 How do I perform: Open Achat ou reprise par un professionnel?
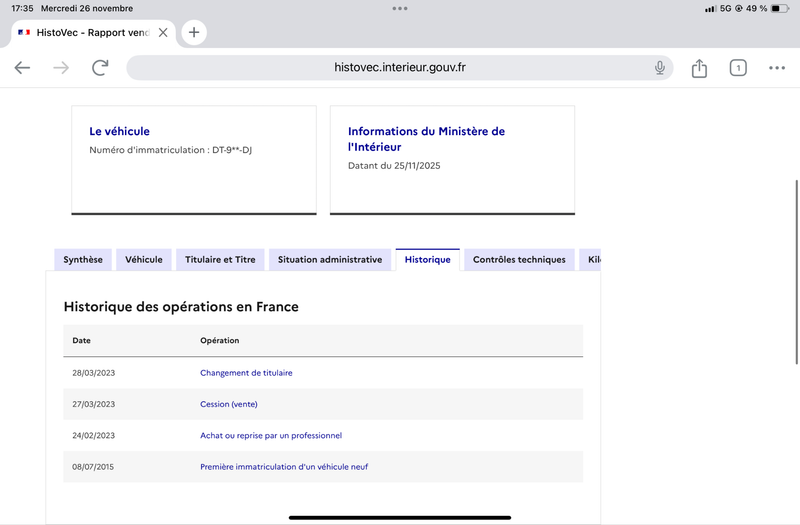271,436
